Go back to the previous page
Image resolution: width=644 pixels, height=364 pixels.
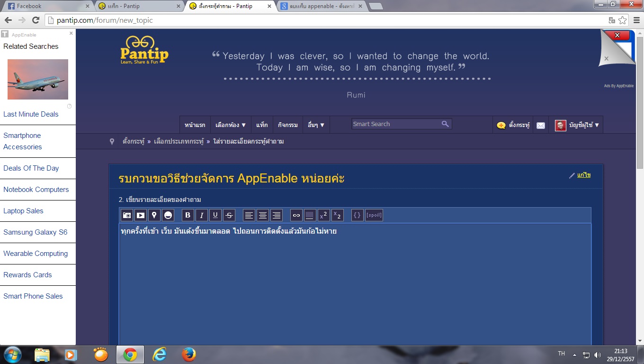[x=8, y=20]
